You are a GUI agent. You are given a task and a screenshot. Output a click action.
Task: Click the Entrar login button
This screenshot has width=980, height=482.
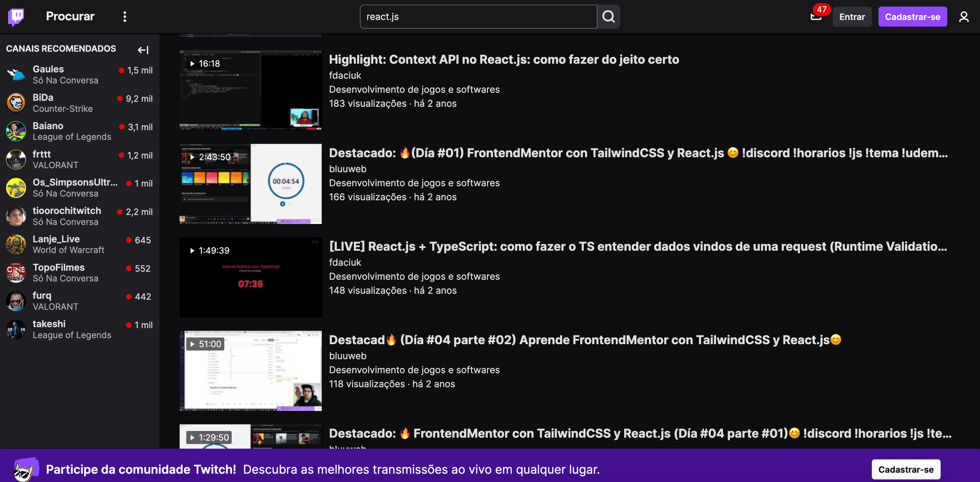pos(852,17)
